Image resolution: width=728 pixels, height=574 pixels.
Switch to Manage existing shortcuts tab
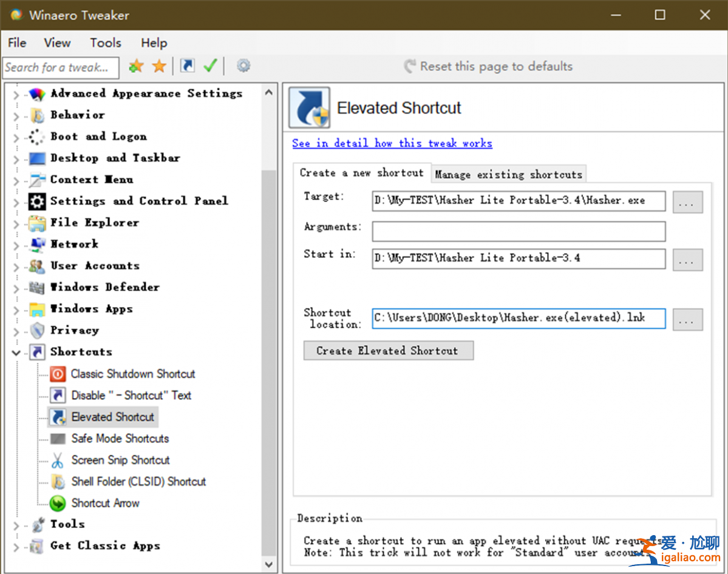[x=508, y=174]
